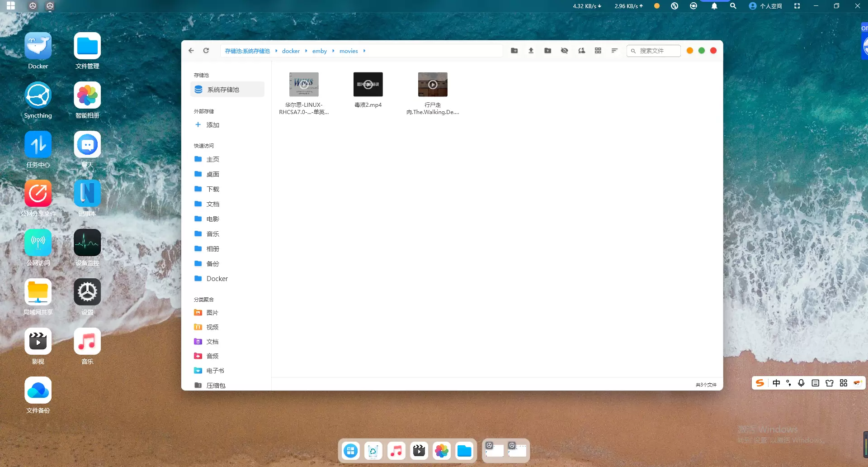Select 系统存储池 in sidebar
Screen dimensions: 868x467
click(x=223, y=90)
